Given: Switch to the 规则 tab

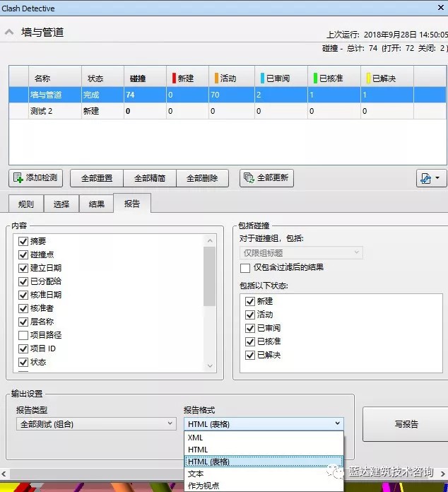Looking at the screenshot, I should click(x=26, y=204).
